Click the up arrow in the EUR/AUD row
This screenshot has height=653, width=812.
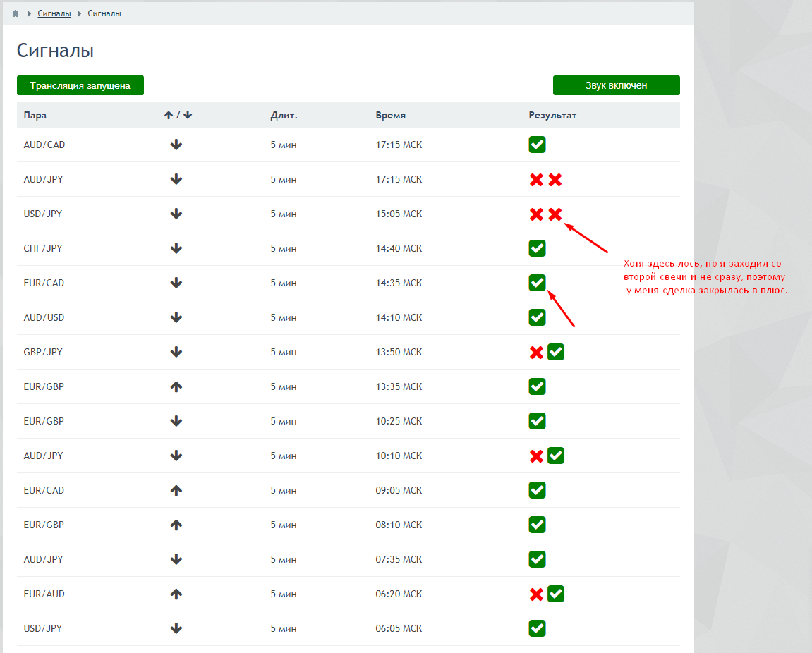tap(176, 594)
